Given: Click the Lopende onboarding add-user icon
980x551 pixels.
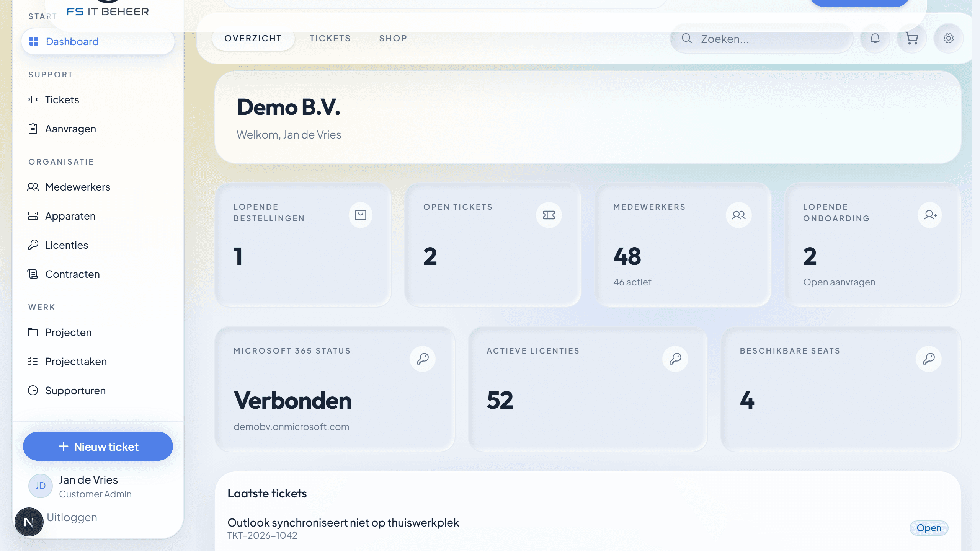Looking at the screenshot, I should (x=930, y=215).
